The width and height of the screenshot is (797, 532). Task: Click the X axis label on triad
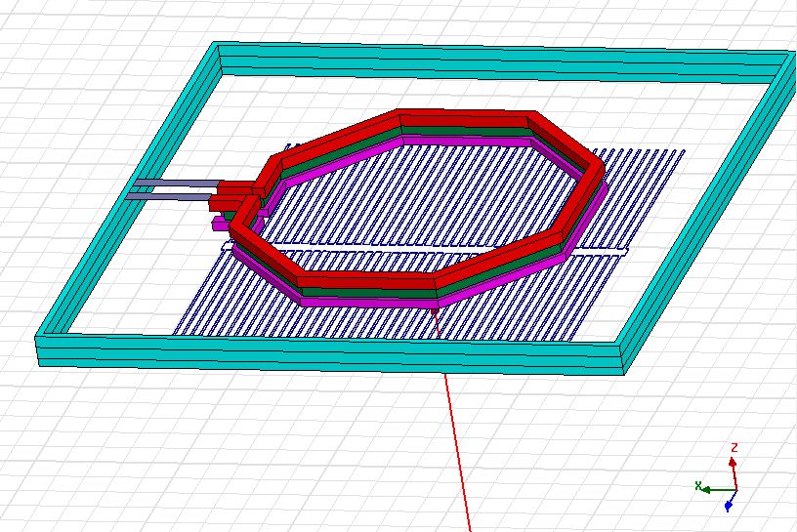(698, 486)
